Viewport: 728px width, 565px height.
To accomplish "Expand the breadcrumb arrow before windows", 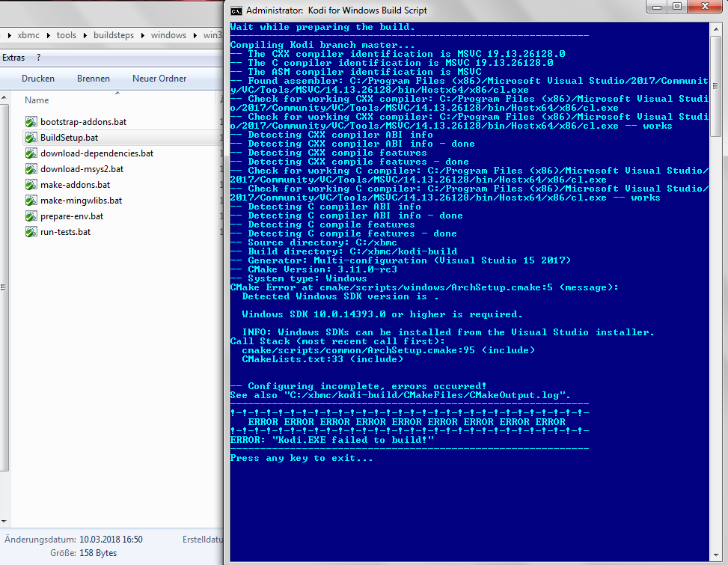I will [x=142, y=35].
